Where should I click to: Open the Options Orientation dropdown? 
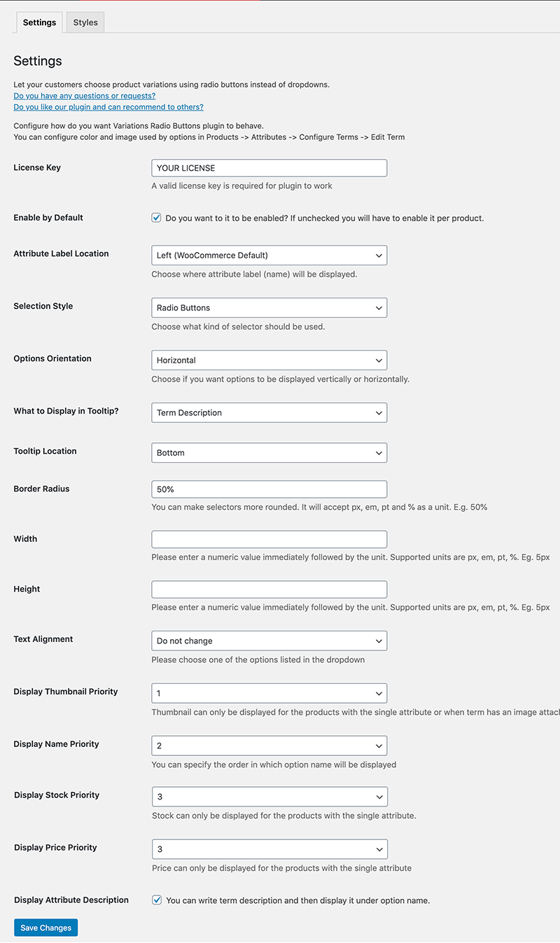tap(269, 361)
